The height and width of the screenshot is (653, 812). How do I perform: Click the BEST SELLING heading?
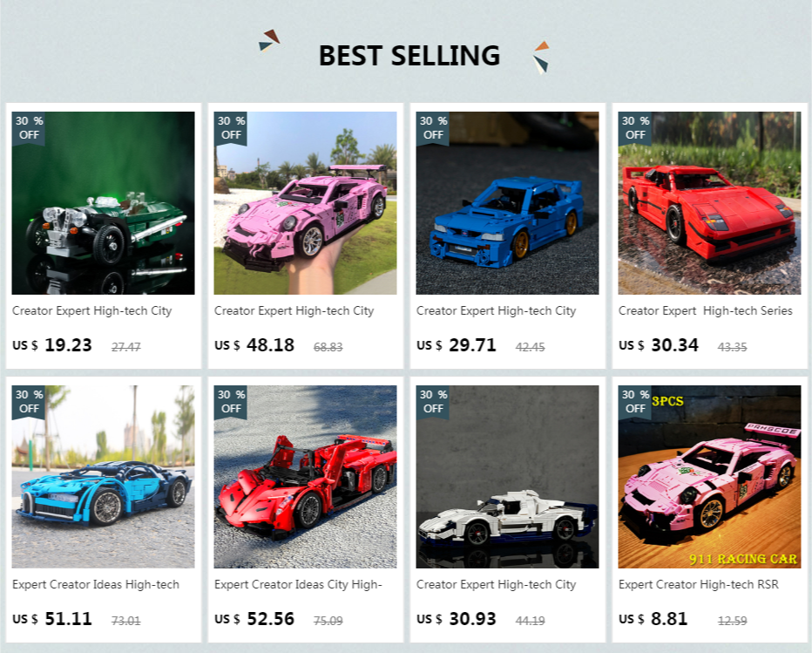[409, 56]
